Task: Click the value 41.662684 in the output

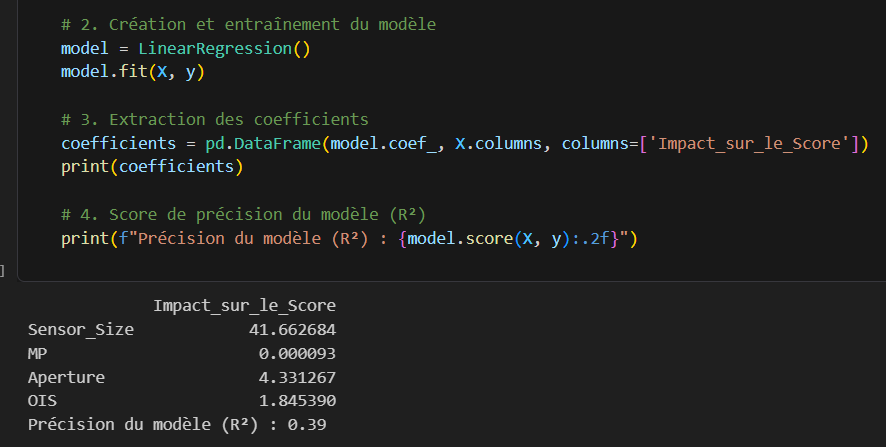Action: [x=292, y=329]
